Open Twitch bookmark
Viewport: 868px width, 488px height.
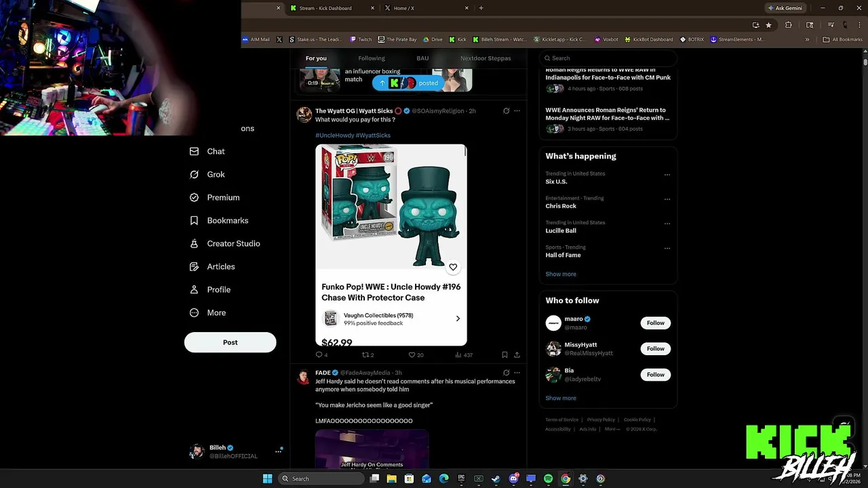coord(361,39)
